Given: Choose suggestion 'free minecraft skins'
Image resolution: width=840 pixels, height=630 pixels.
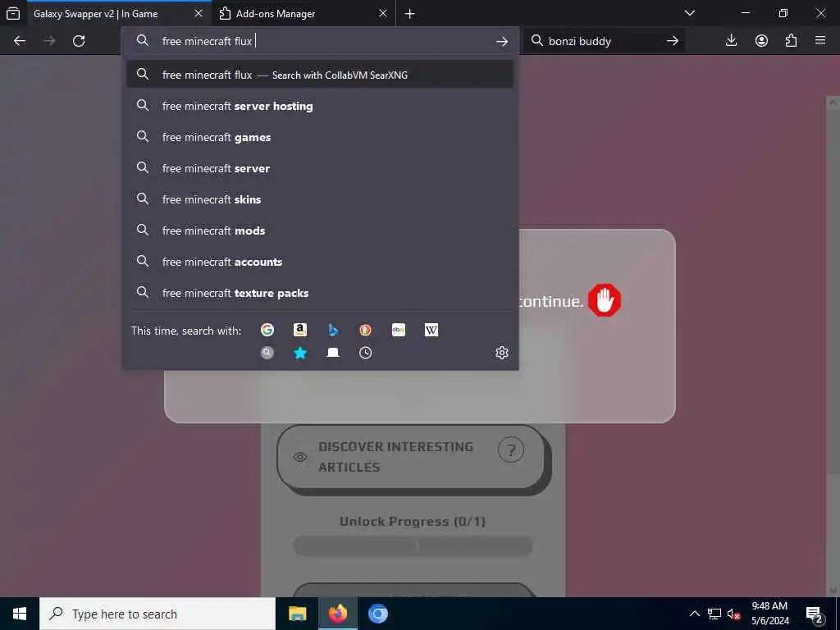Looking at the screenshot, I should pyautogui.click(x=320, y=199).
